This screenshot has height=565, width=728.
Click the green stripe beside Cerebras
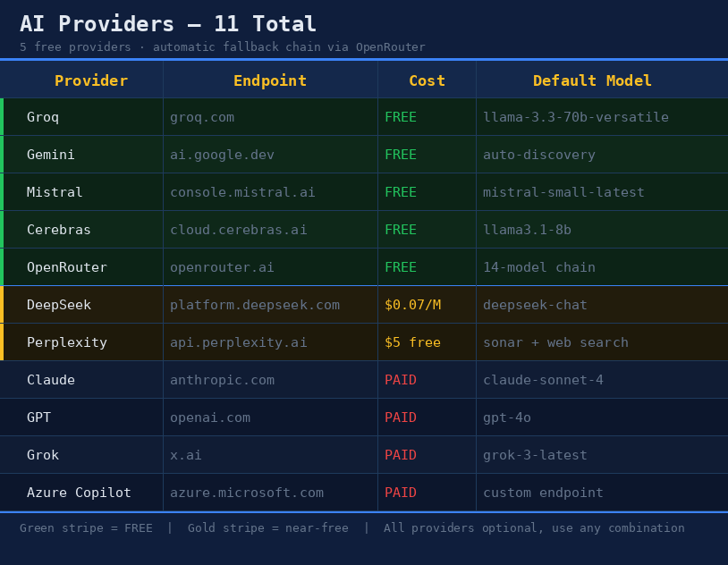(x=3, y=229)
